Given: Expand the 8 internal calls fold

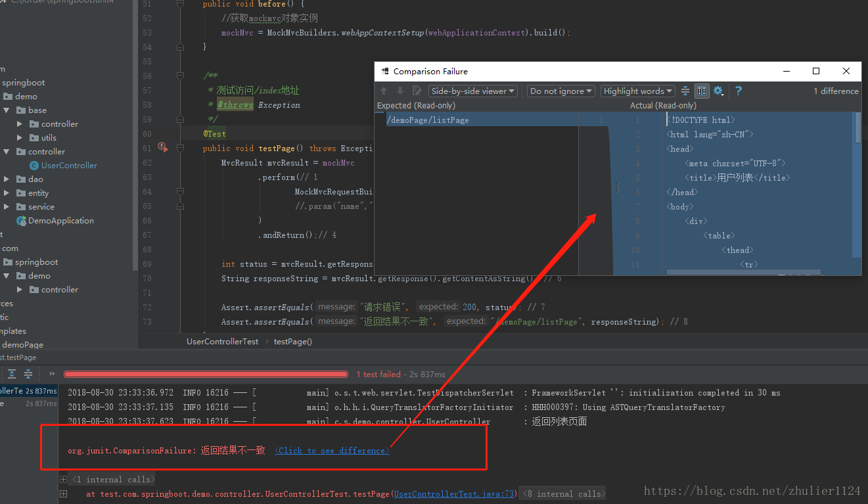Looking at the screenshot, I should [x=564, y=493].
